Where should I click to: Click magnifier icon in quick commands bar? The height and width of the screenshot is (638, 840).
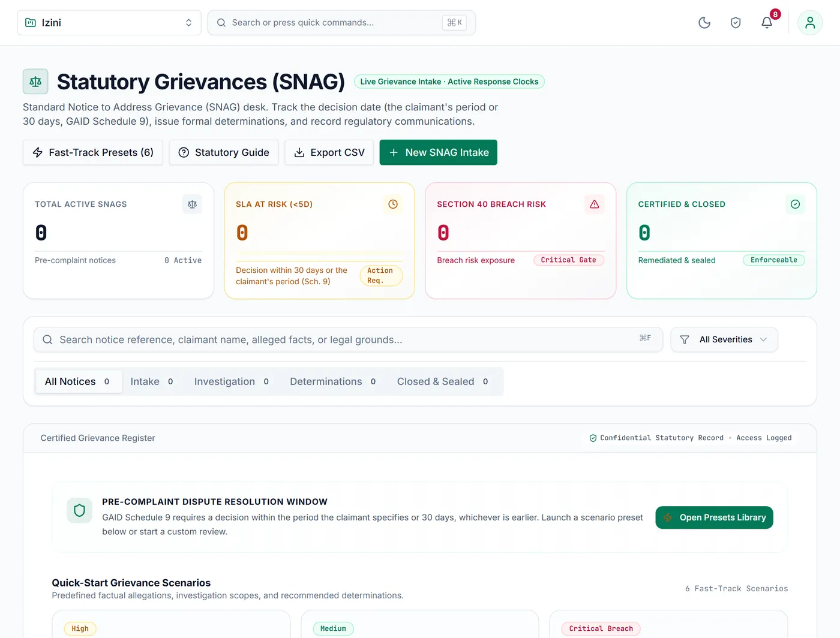pos(221,23)
